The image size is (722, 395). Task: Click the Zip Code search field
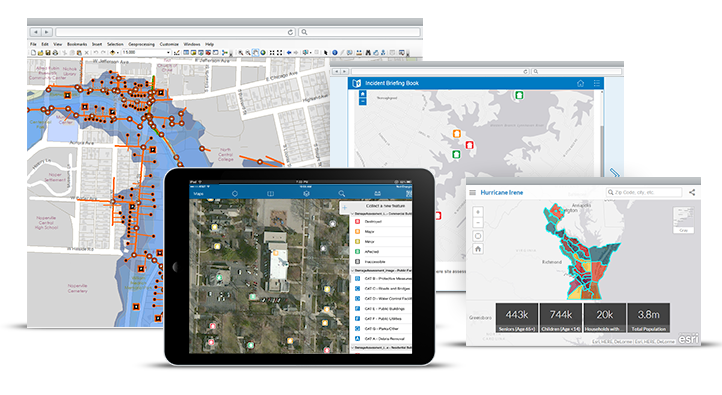(644, 192)
